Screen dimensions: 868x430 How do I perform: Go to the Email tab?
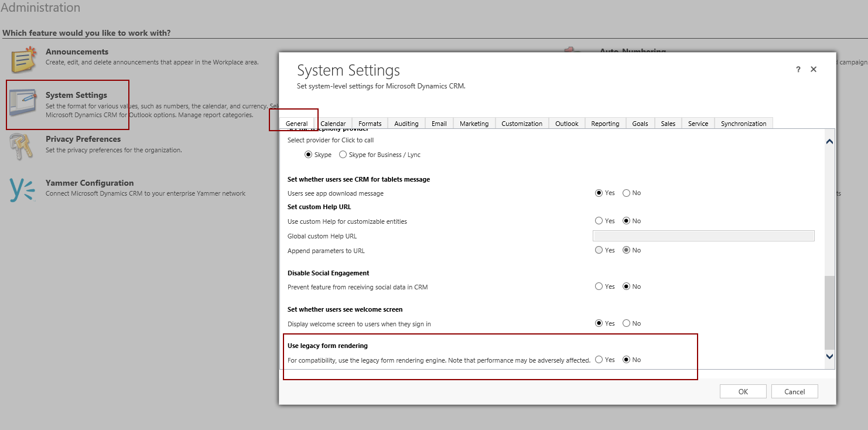point(439,123)
